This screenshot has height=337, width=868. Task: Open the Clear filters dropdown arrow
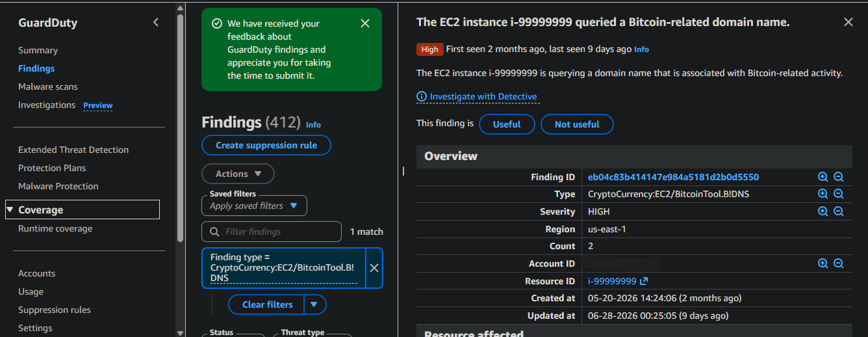point(314,304)
